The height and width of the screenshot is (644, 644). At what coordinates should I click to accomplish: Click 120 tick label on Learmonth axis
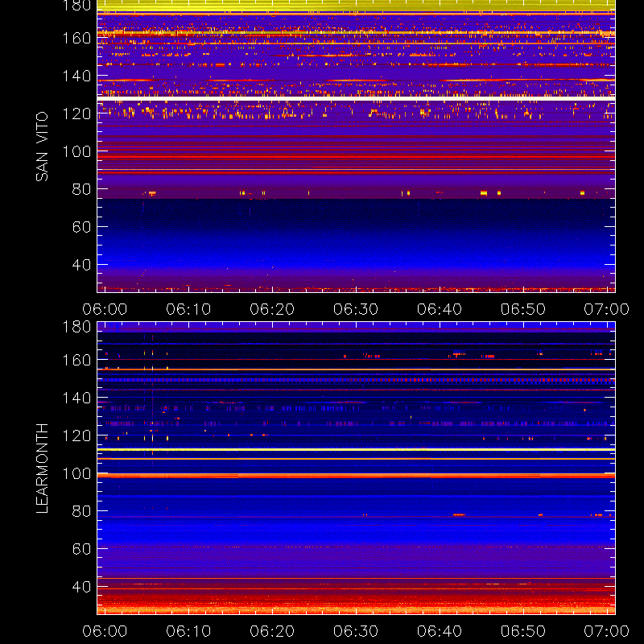pos(76,436)
